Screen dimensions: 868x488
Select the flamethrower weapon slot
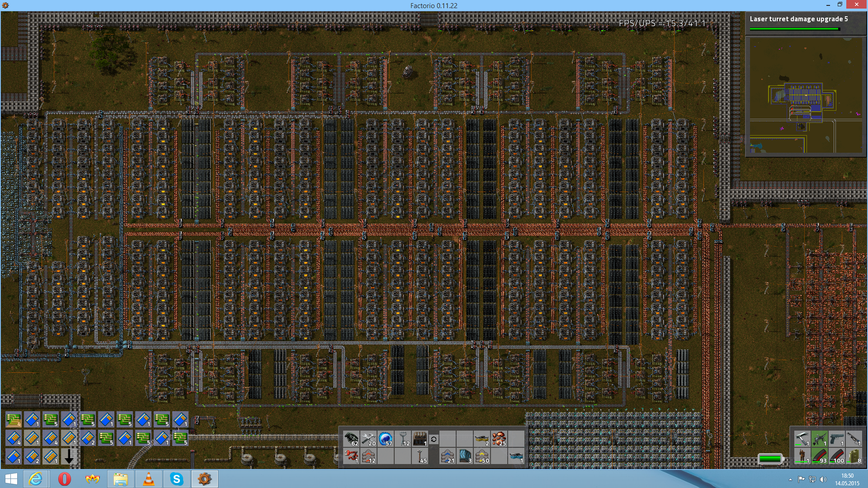click(x=854, y=439)
